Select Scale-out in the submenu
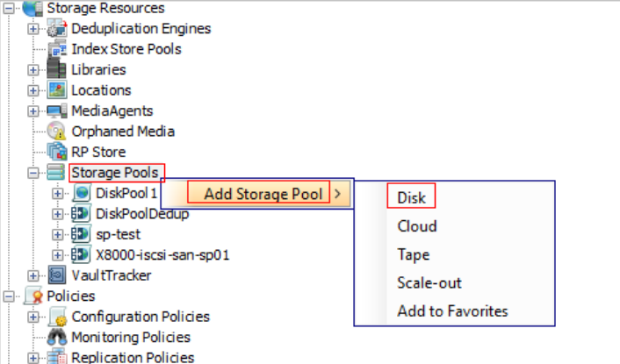 [x=429, y=282]
